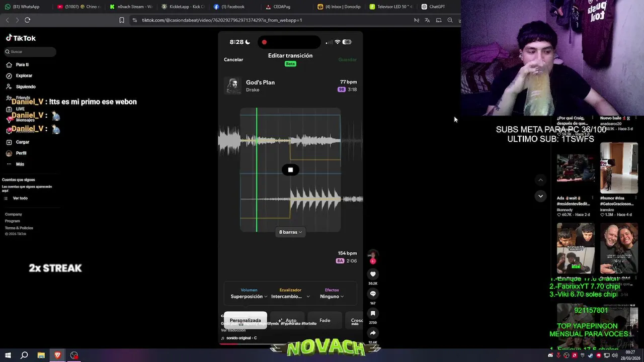Open the Company footer link
This screenshot has height=362, width=644.
[14, 214]
